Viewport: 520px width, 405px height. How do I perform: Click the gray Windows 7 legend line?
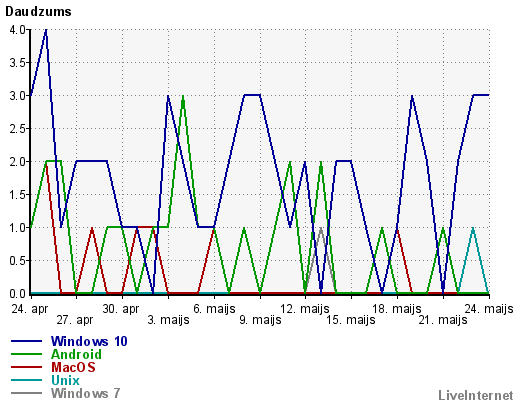coord(26,393)
